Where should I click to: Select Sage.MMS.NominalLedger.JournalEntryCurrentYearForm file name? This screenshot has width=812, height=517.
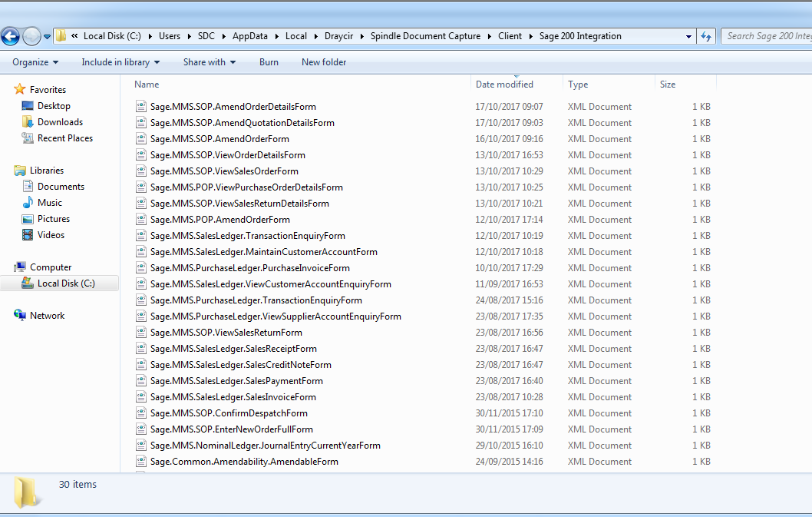tap(265, 446)
